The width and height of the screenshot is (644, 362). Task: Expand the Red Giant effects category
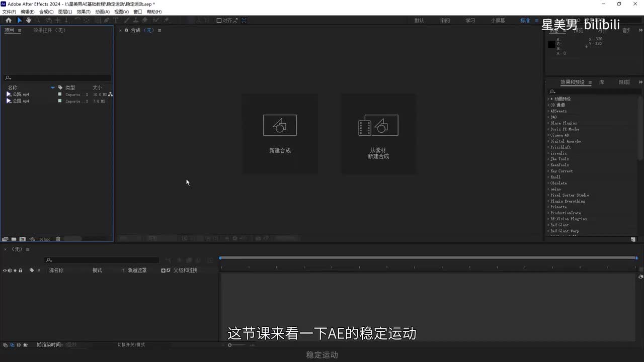pyautogui.click(x=548, y=225)
